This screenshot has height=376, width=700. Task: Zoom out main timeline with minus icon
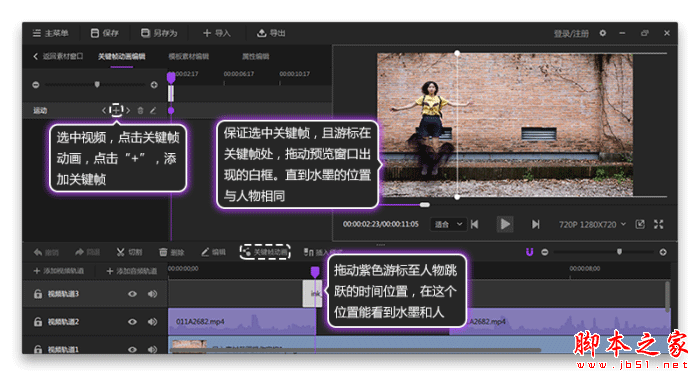click(x=545, y=252)
